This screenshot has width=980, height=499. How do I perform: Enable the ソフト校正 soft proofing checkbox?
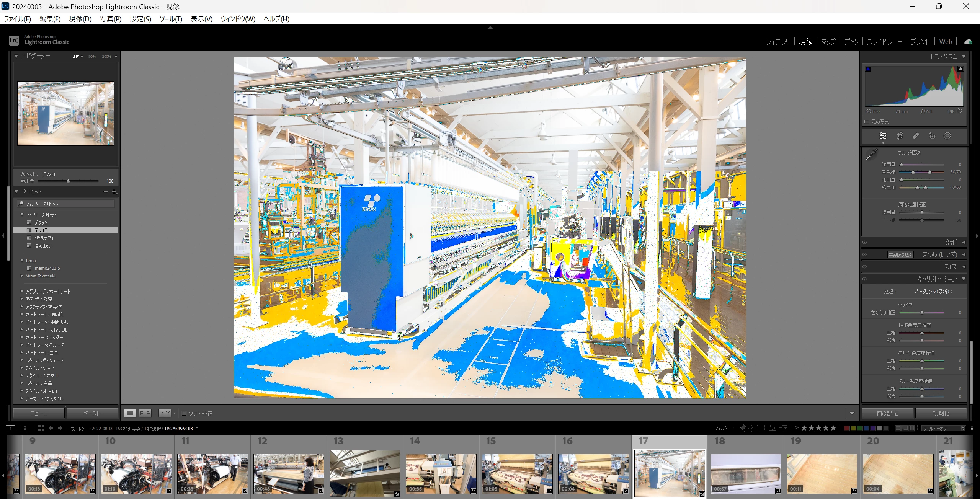coord(184,413)
